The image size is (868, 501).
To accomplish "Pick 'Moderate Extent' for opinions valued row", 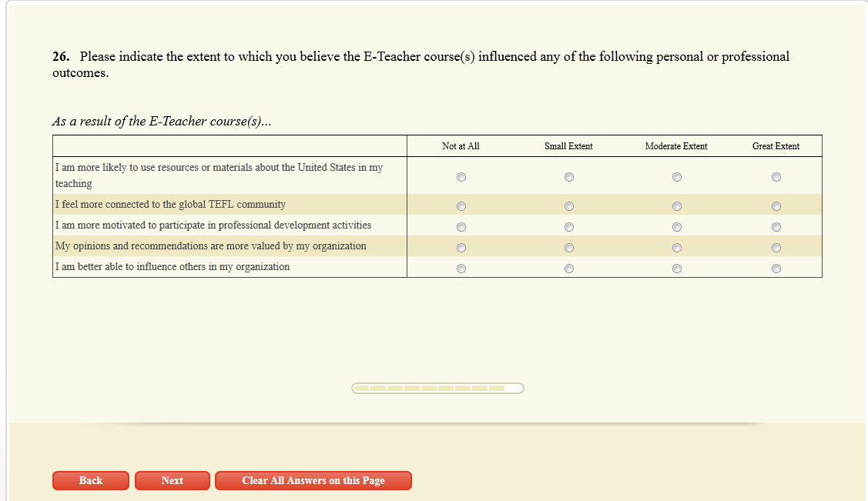I will click(677, 248).
